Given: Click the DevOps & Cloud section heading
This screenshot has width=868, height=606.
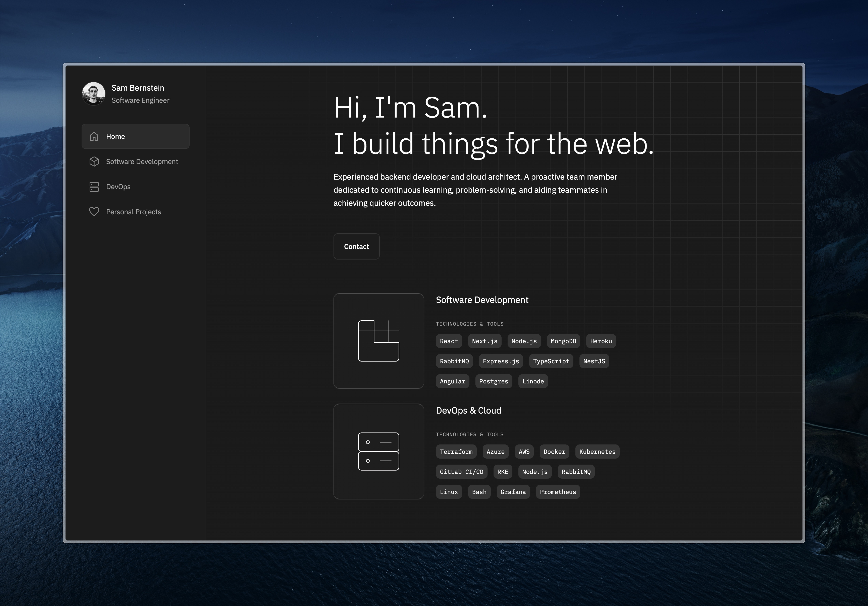Looking at the screenshot, I should [x=468, y=410].
